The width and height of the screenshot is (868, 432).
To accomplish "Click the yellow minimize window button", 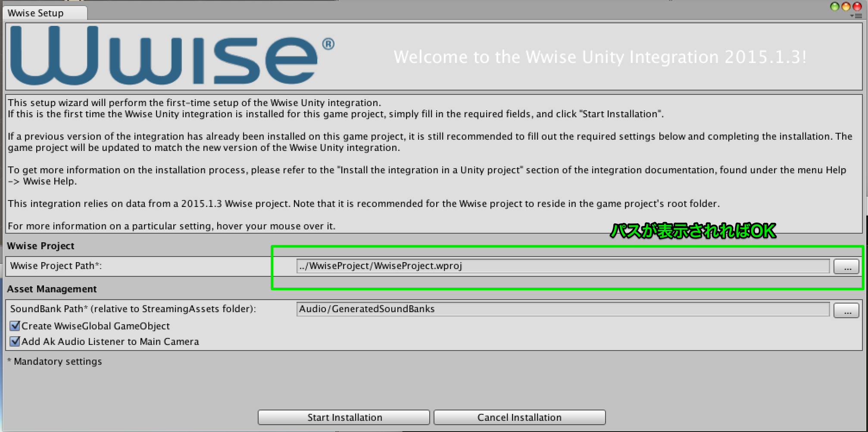I will pos(846,6).
